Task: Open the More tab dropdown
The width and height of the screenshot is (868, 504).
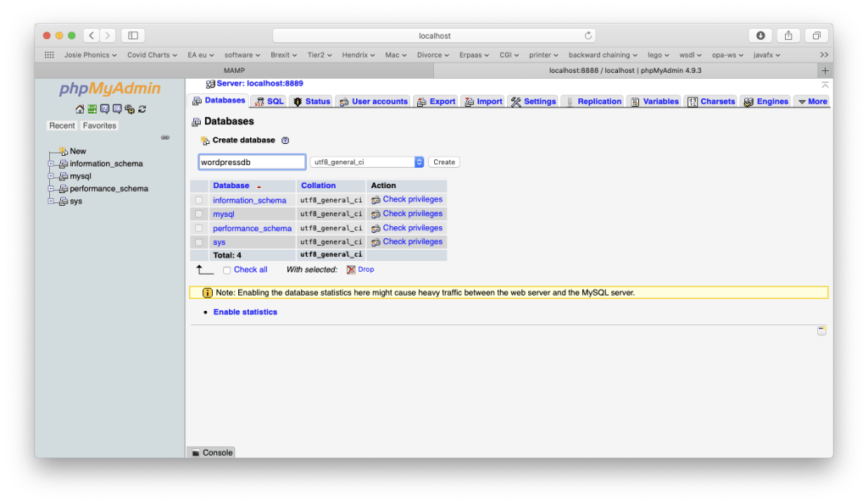Action: pyautogui.click(x=812, y=102)
